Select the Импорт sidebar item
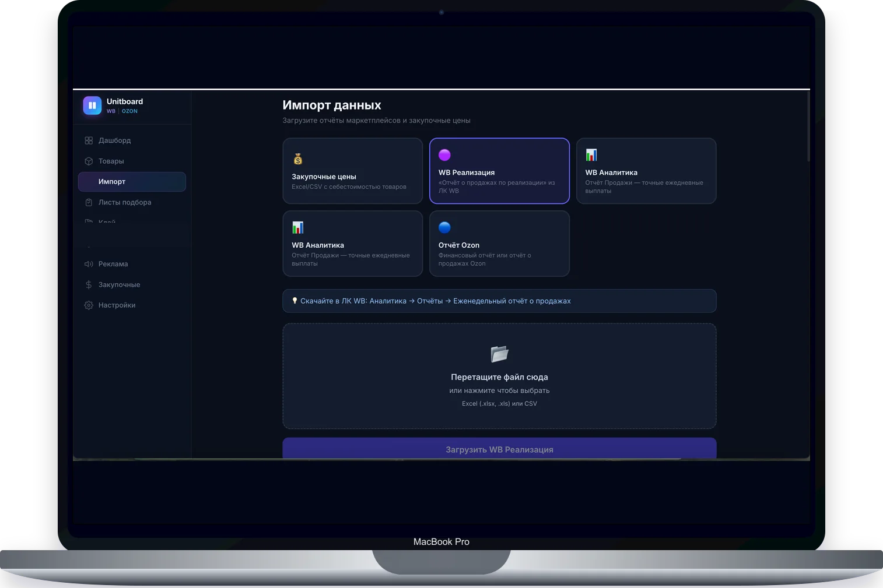Image resolution: width=883 pixels, height=588 pixels. tap(132, 182)
